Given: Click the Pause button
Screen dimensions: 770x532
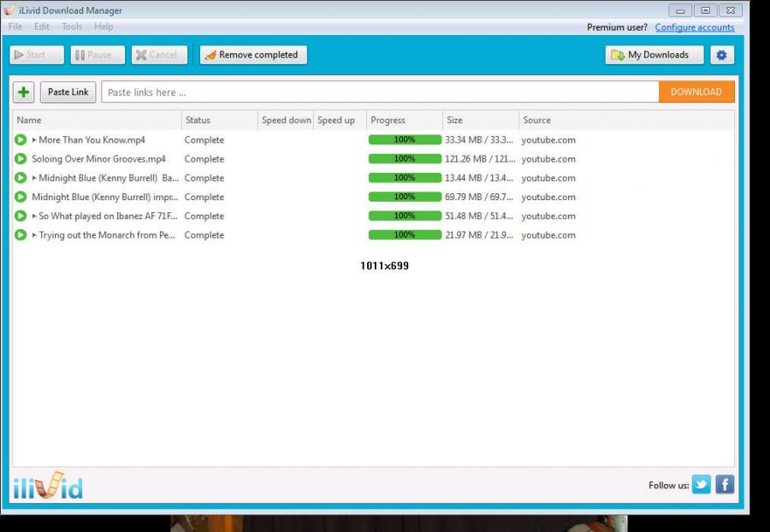Looking at the screenshot, I should click(x=98, y=55).
